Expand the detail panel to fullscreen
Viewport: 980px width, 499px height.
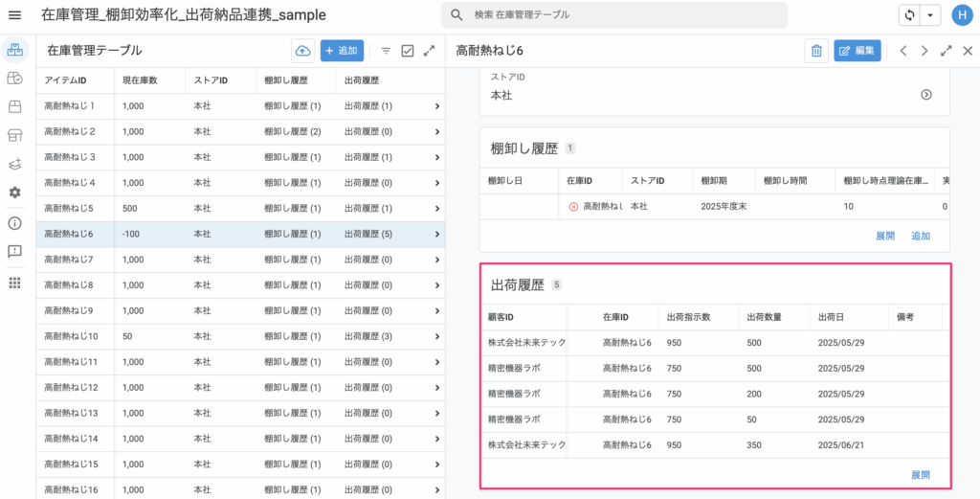pyautogui.click(x=947, y=52)
